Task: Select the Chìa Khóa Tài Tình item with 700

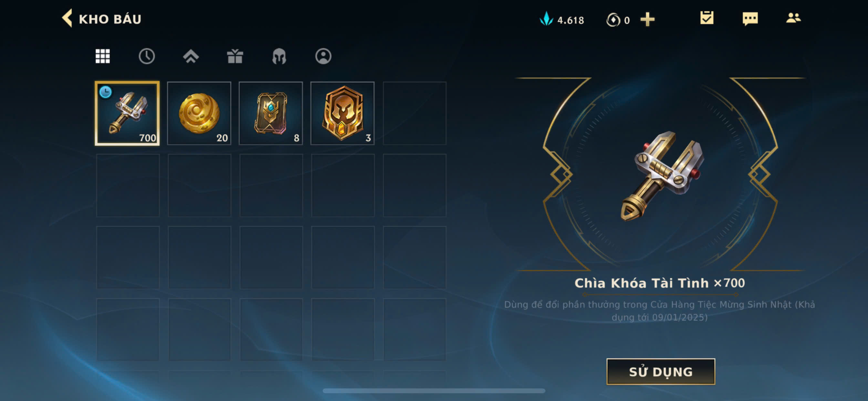Action: click(127, 113)
